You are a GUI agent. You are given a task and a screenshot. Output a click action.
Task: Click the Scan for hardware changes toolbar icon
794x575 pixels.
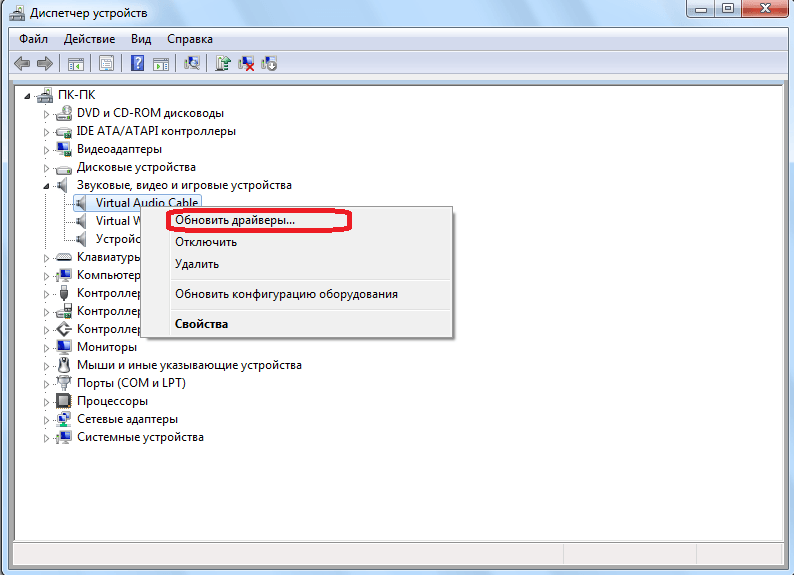(x=192, y=63)
